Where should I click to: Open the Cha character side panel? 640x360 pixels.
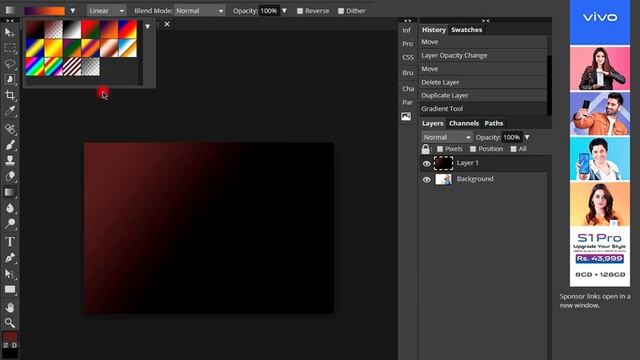coord(408,89)
